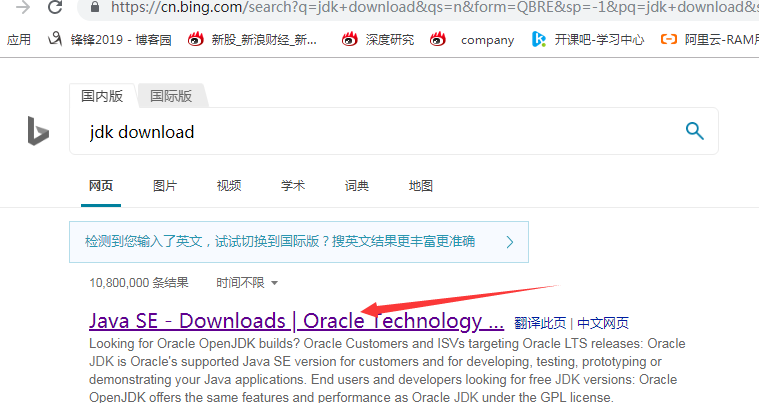Click the URL in the address bar
The height and width of the screenshot is (403, 759).
(434, 7)
